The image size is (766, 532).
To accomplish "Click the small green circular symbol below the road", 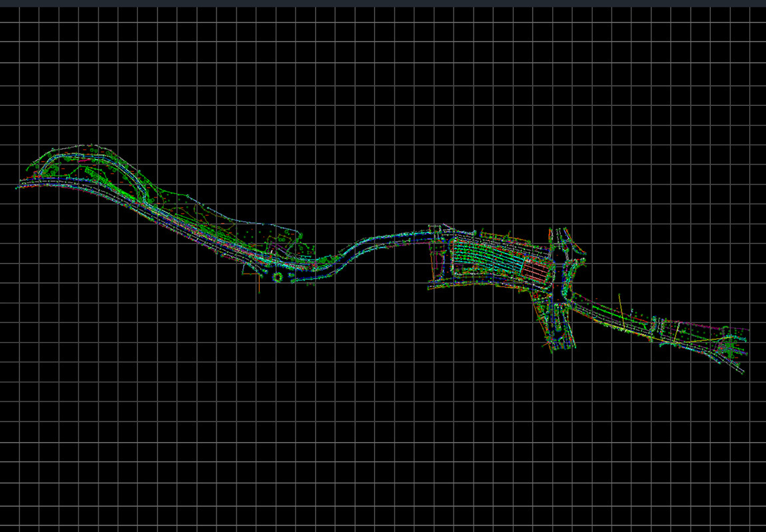I will [x=278, y=276].
